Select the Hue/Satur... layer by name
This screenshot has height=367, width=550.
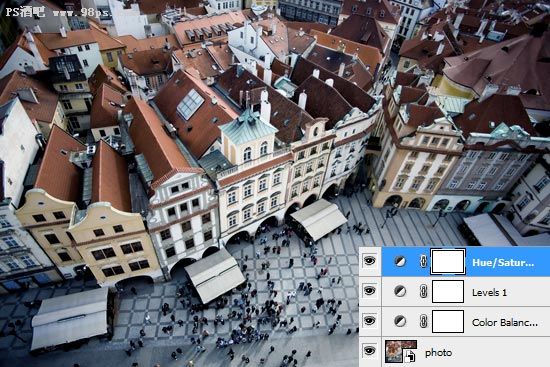coord(503,262)
